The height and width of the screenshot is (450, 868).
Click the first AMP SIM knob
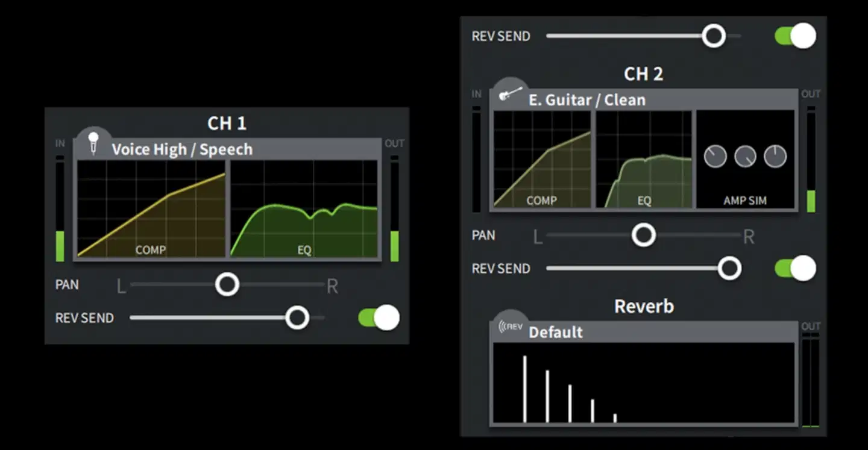click(715, 157)
